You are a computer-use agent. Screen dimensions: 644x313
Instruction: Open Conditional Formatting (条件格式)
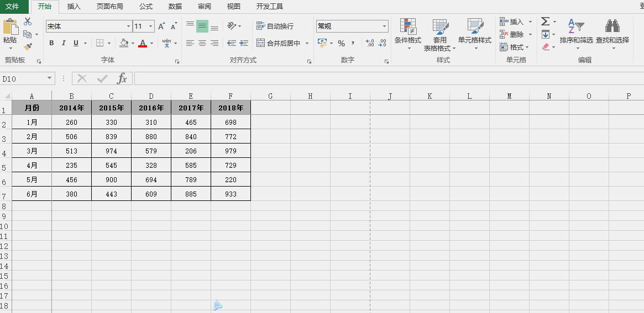(x=408, y=34)
